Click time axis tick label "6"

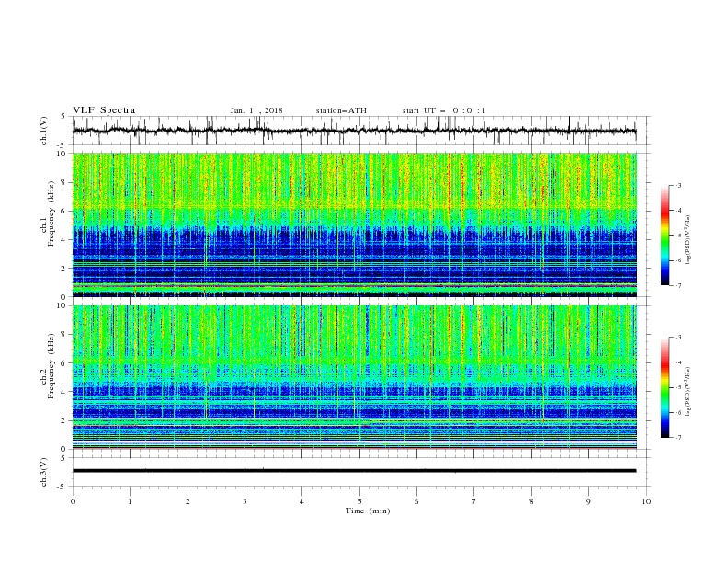416,501
